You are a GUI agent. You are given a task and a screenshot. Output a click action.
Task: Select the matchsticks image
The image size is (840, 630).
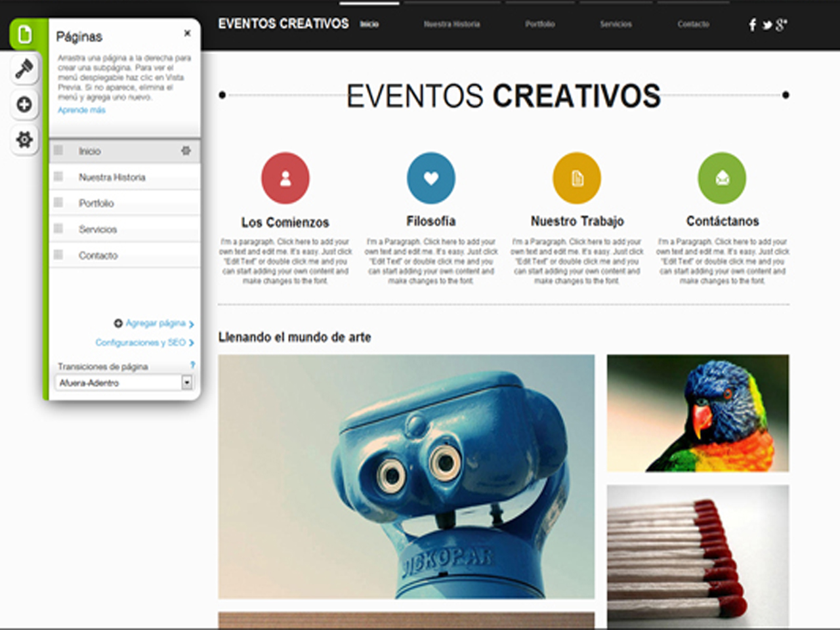(698, 556)
